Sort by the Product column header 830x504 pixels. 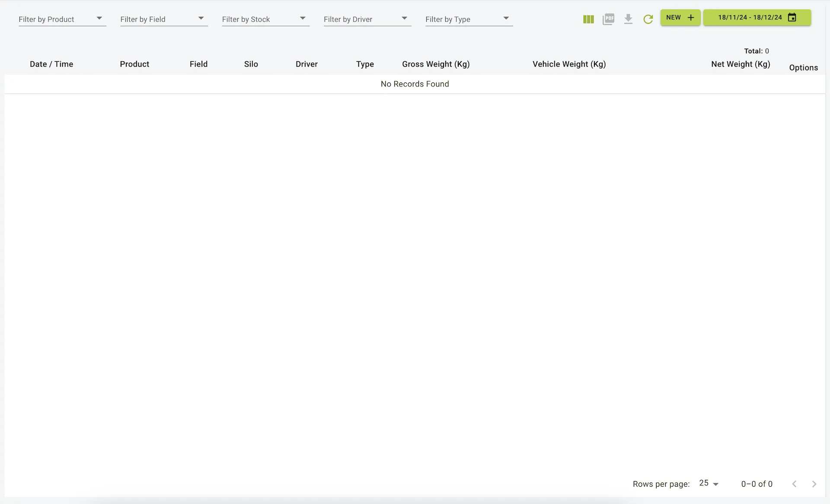tap(134, 64)
